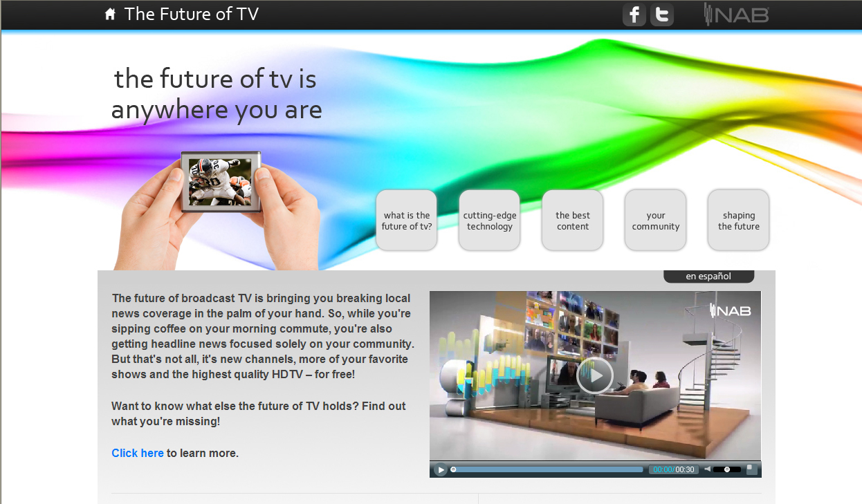
Task: Click the home icon in the header
Action: 110,15
